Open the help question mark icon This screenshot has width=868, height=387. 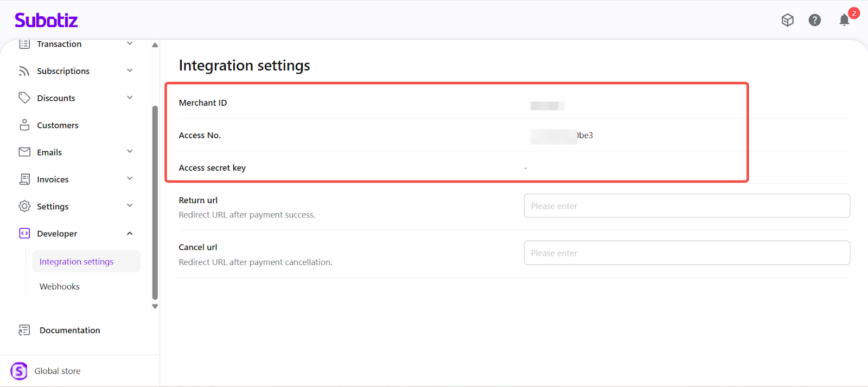815,20
